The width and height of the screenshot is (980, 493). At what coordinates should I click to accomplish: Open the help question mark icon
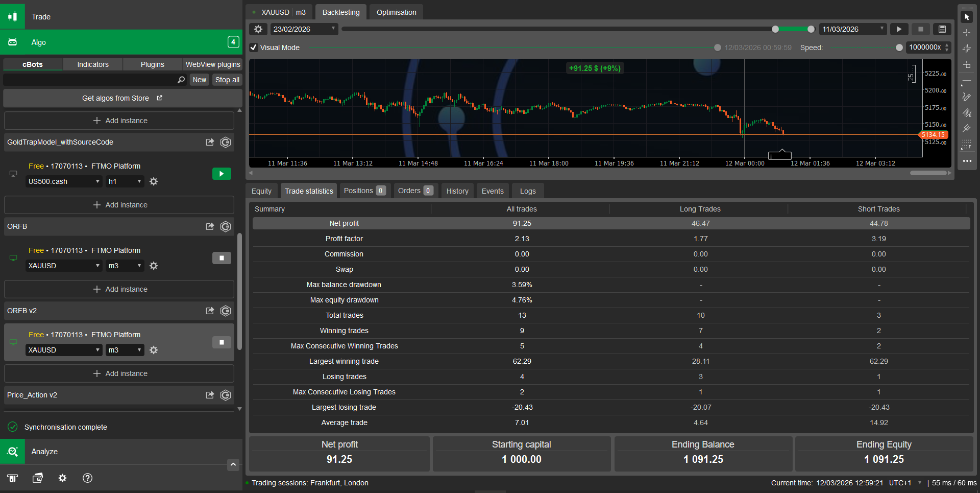pyautogui.click(x=87, y=478)
